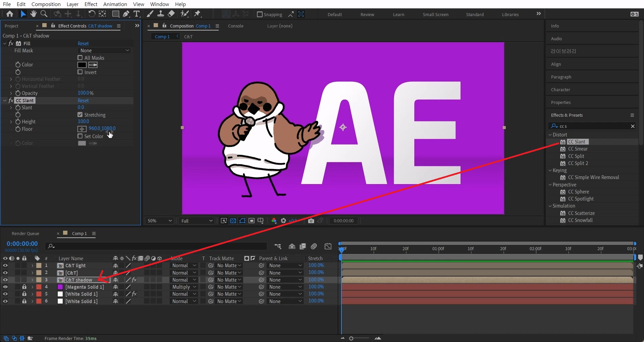The image size is (644, 342).
Task: Switch to Learn workspace
Action: click(x=398, y=14)
